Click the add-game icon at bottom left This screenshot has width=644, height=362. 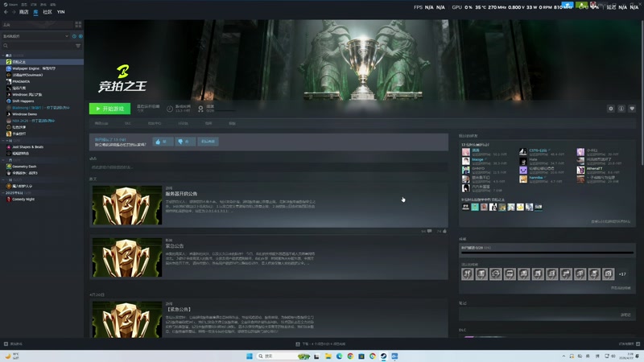pos(6,344)
